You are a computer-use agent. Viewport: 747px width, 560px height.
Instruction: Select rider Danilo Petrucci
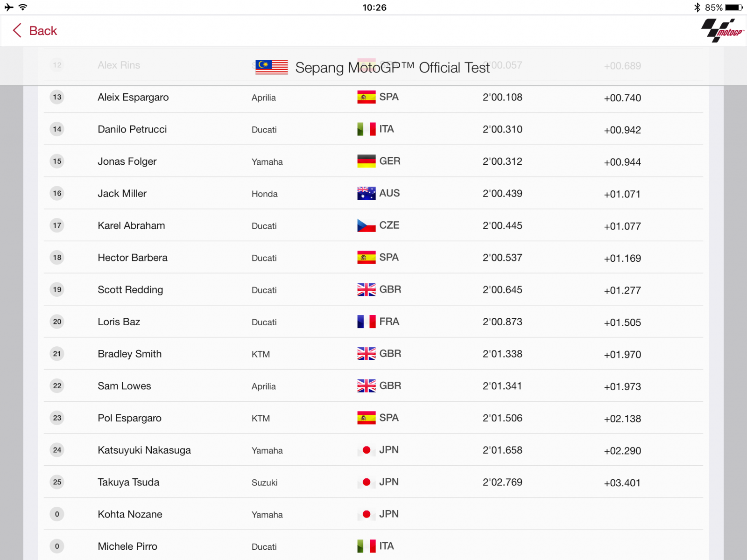132,129
